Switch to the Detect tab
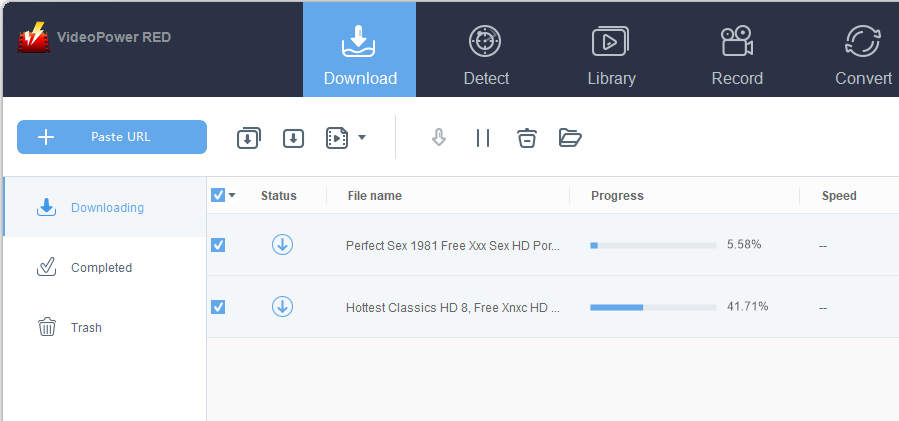 [486, 49]
